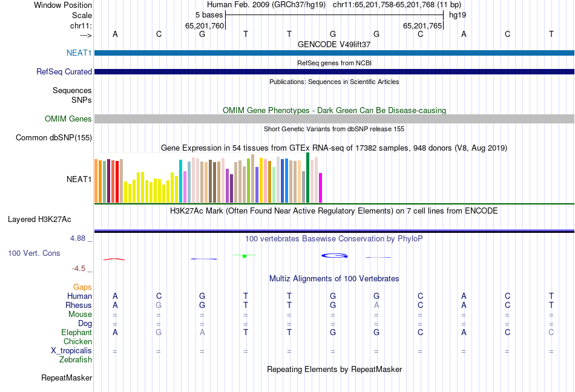Click the magenta last bar in GTEx chart
Image resolution: width=575 pixels, height=392 pixels.
pyautogui.click(x=321, y=188)
